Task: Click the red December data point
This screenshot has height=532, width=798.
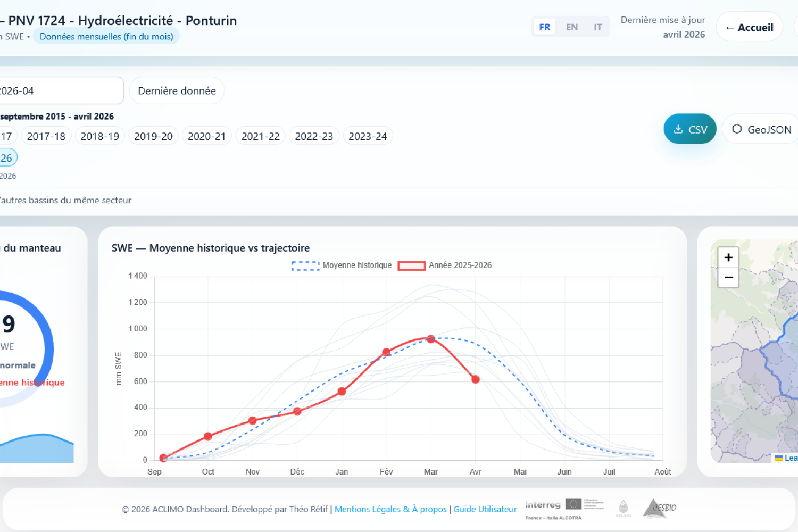Action: click(x=297, y=411)
